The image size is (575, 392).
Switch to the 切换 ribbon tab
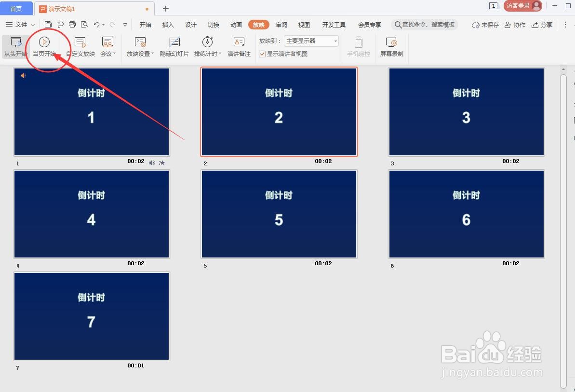[x=214, y=25]
